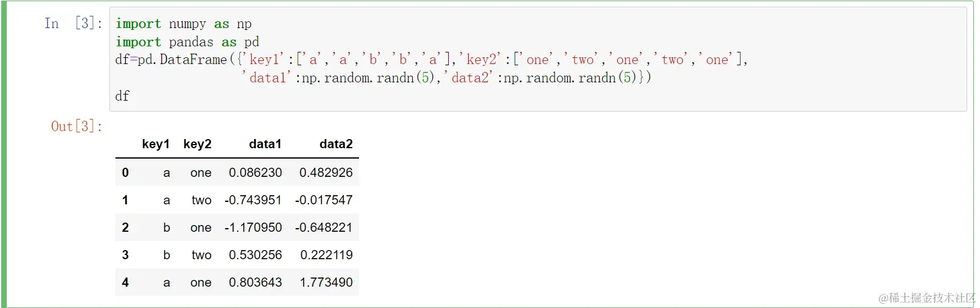Click the 'import pandas as pd' code line

(x=187, y=42)
